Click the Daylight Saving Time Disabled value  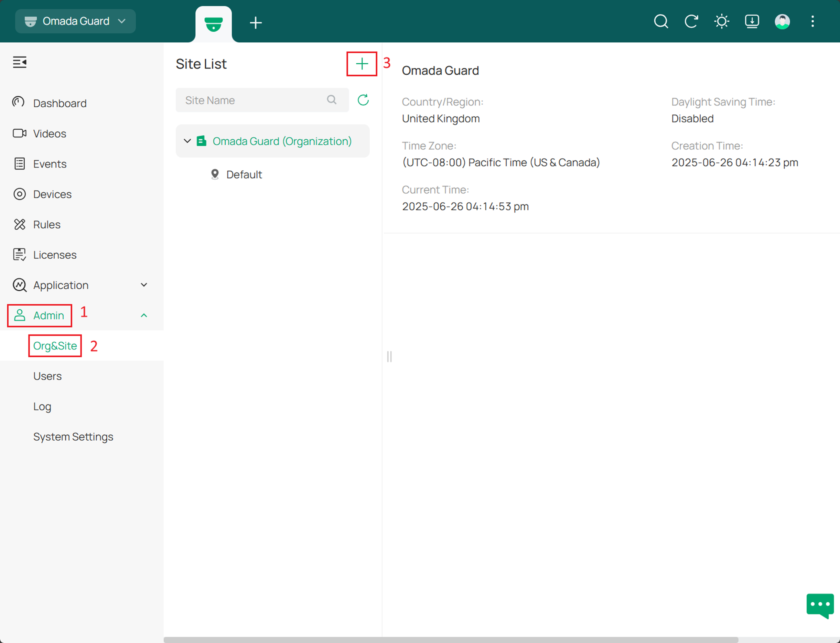tap(692, 119)
